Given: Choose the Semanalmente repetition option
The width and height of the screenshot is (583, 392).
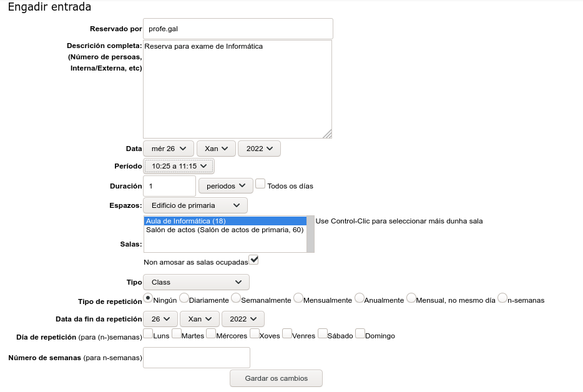Looking at the screenshot, I should 236,298.
